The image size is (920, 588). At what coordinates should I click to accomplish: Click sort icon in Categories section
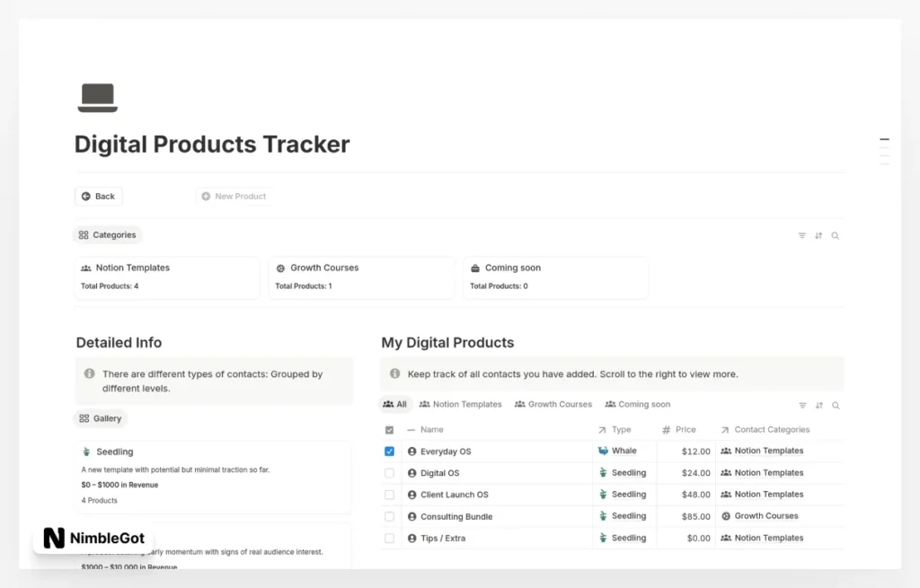pos(818,236)
